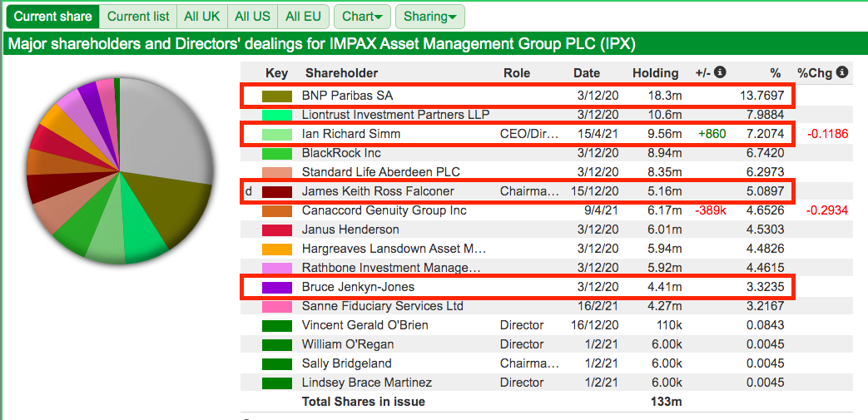Expand the Chart dropdown menu
The height and width of the screenshot is (420, 868).
362,17
